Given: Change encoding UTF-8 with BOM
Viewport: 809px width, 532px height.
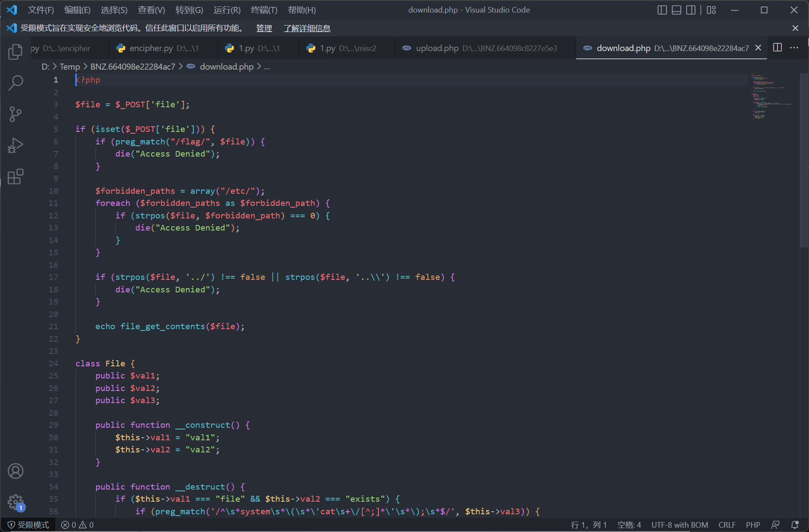Looking at the screenshot, I should [x=680, y=525].
